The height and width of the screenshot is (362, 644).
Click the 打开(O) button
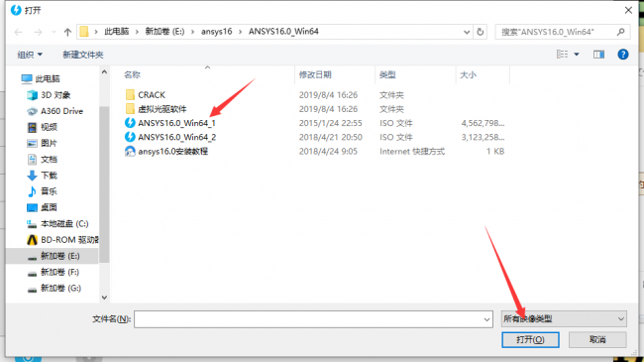click(x=530, y=340)
